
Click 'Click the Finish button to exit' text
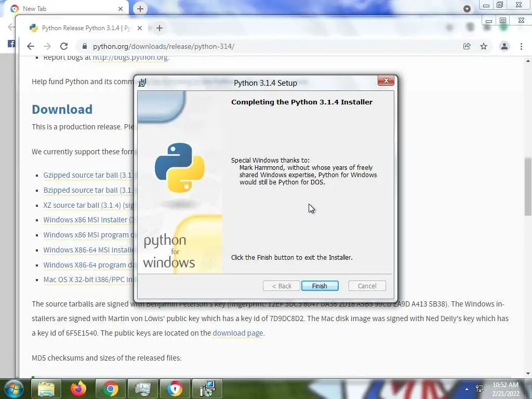point(292,258)
